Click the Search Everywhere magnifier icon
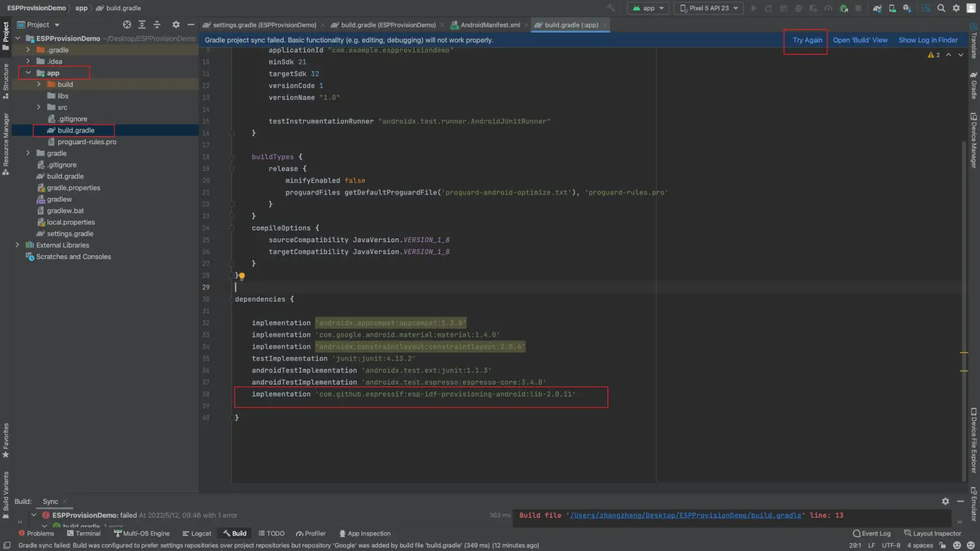 941,8
